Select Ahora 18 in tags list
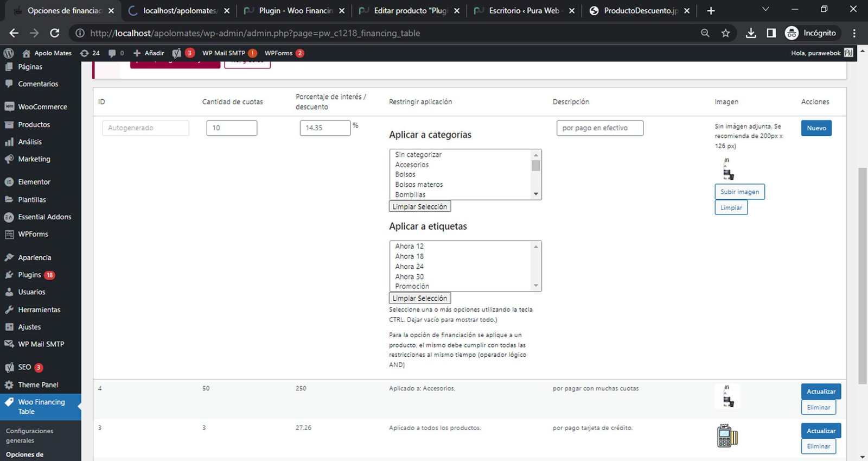 click(x=410, y=256)
